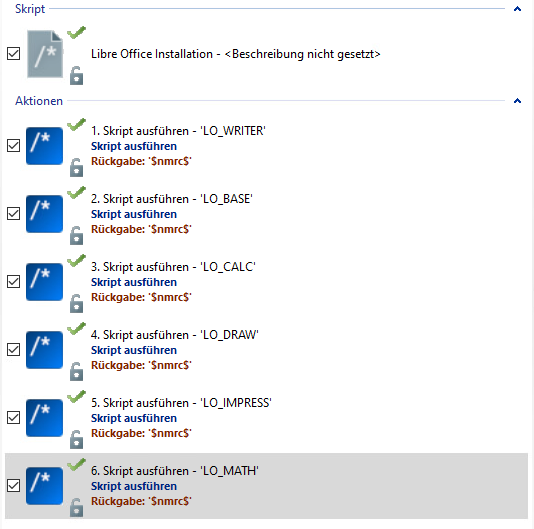Click the blue script icon for LO_IMPRESS
The width and height of the screenshot is (534, 529).
[x=45, y=418]
